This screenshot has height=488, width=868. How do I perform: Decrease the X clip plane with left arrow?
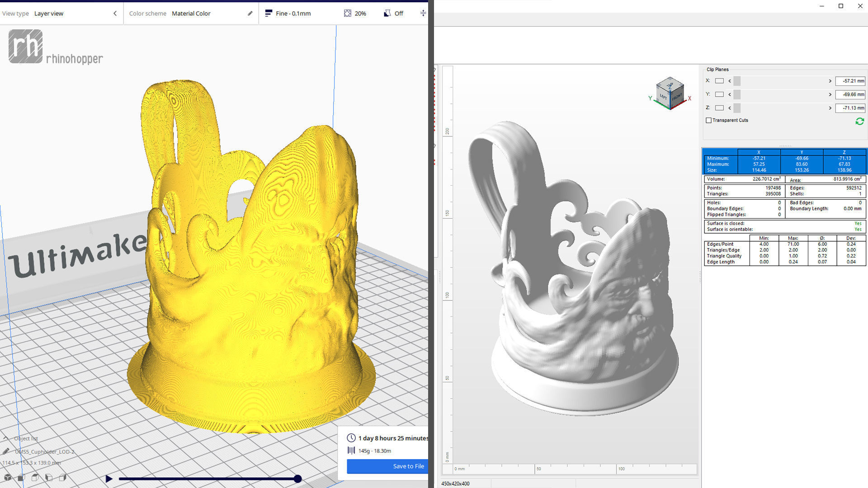[730, 81]
